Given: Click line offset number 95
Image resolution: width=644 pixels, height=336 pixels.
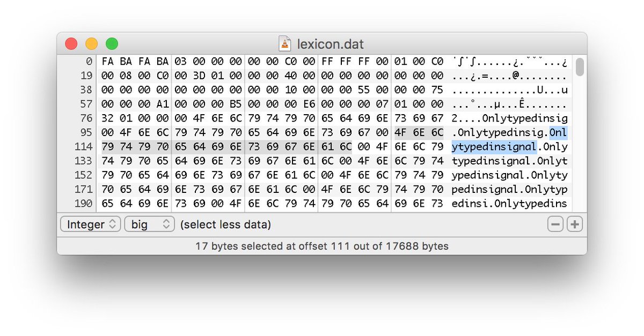Looking at the screenshot, I should pyautogui.click(x=86, y=132).
